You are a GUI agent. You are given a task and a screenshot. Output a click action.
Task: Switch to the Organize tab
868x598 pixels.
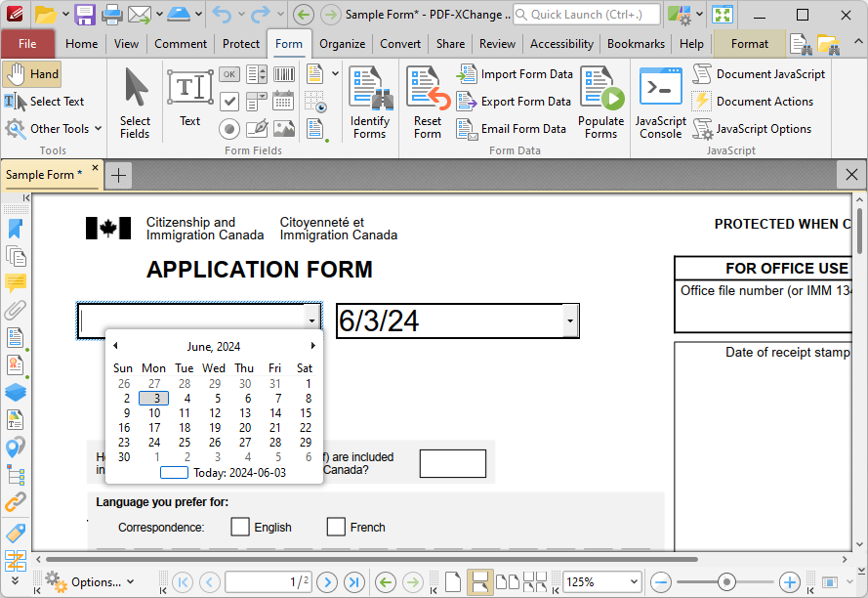(342, 44)
